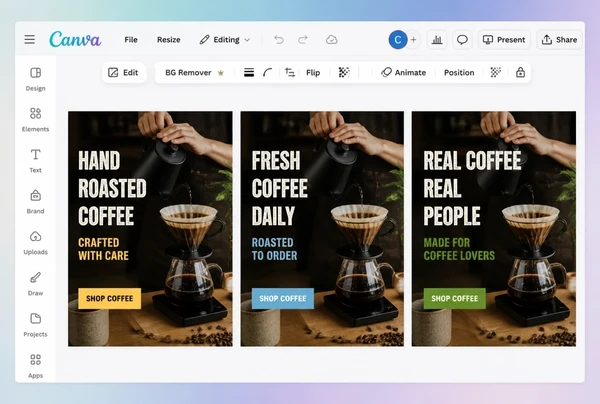Select the 'ROASTED TO ORDER' text

tap(274, 249)
